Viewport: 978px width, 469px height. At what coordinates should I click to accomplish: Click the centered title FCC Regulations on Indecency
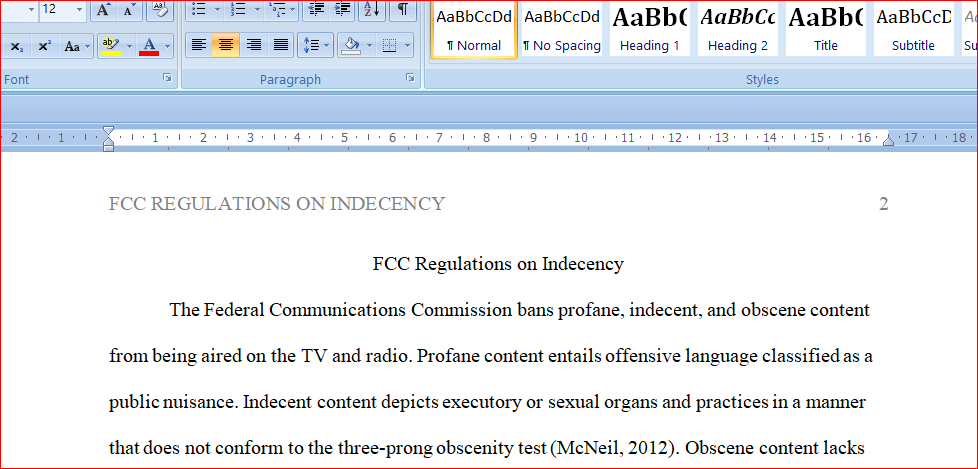pos(498,264)
